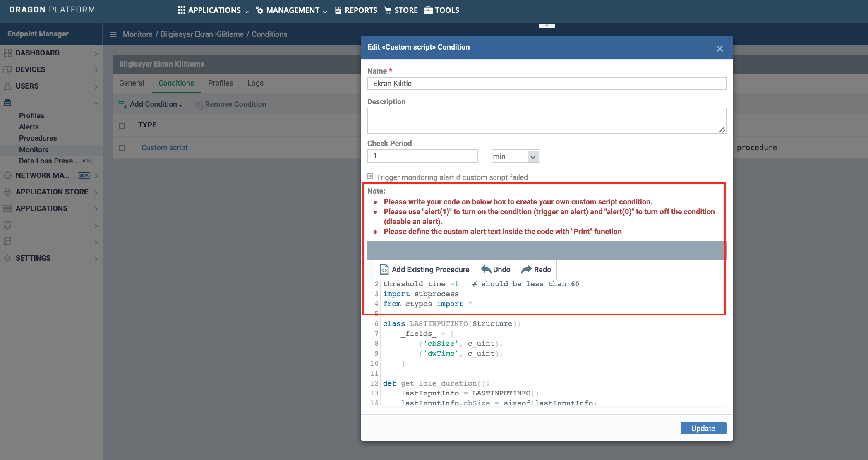Open Monitors in the sidebar
Viewport: 868px width, 460px height.
(x=34, y=150)
